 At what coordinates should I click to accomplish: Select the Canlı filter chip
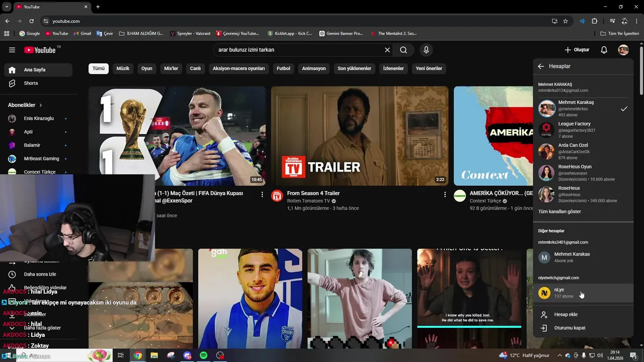pos(195,68)
